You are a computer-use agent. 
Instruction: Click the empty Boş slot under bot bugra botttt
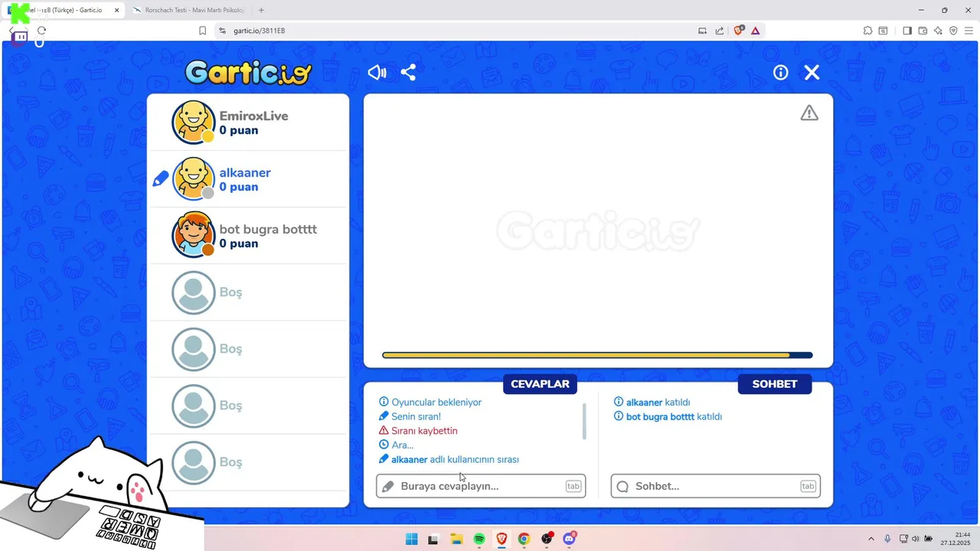248,292
